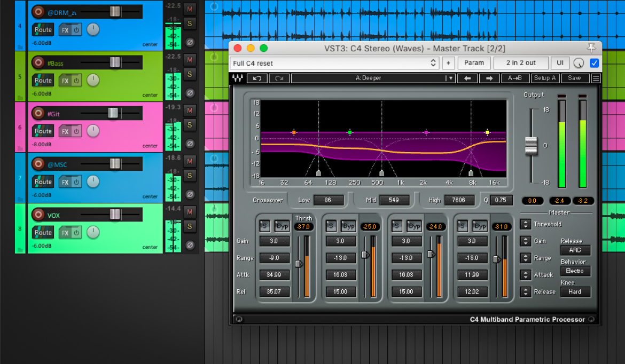Pin the C4 plugin window on top
The width and height of the screenshot is (625, 364).
(591, 48)
